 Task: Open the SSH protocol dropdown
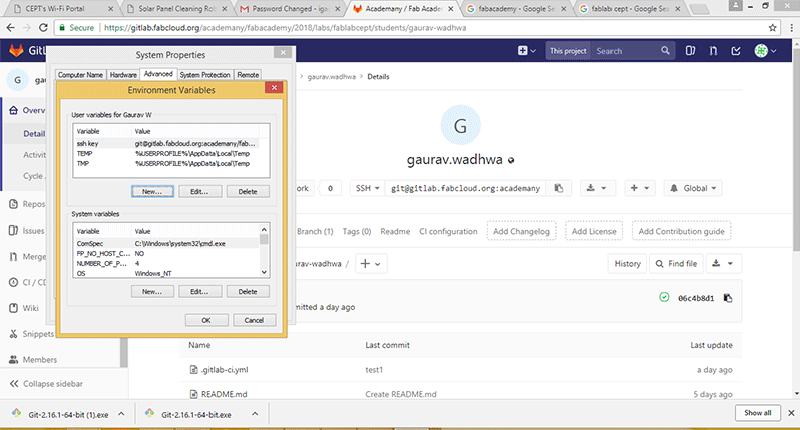367,188
